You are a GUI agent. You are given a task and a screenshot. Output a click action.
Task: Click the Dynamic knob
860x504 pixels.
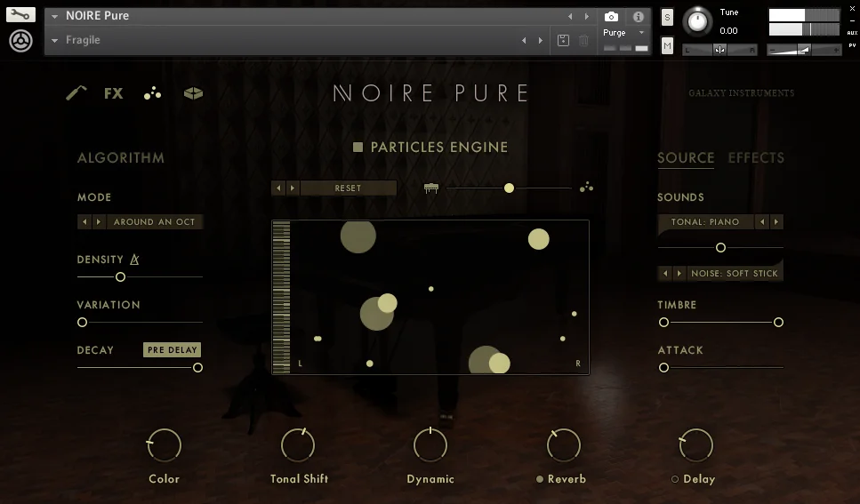[430, 444]
